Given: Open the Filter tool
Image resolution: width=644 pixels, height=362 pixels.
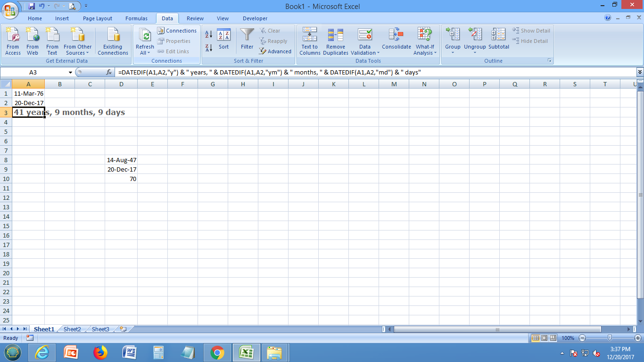Looking at the screenshot, I should (247, 41).
